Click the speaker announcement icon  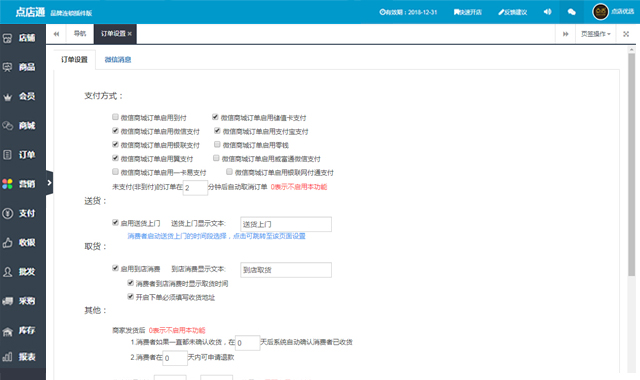(547, 12)
